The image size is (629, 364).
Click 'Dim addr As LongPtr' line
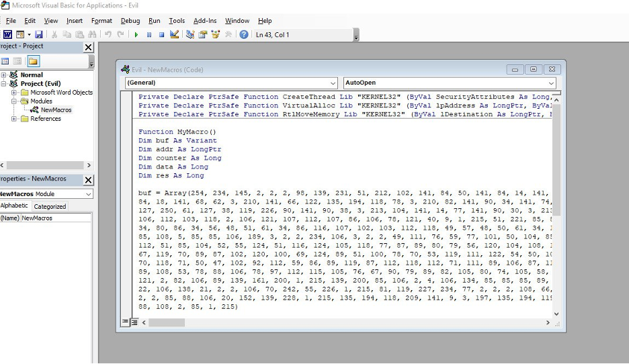[179, 150]
